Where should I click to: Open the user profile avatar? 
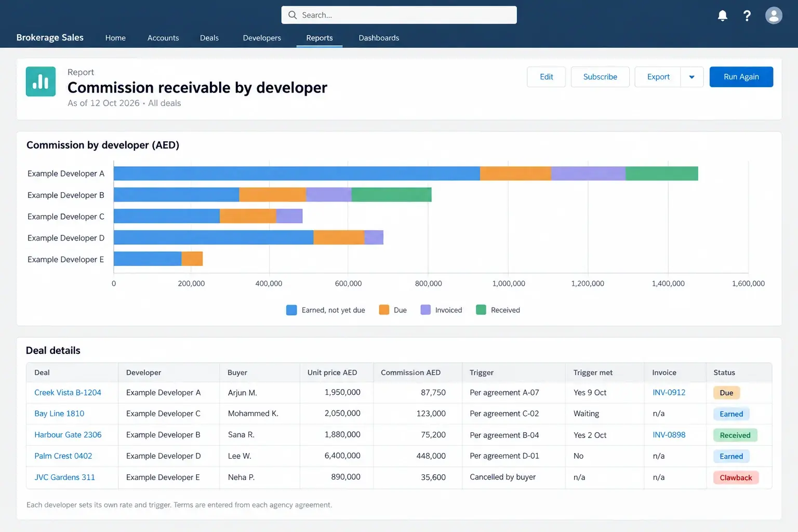point(774,16)
